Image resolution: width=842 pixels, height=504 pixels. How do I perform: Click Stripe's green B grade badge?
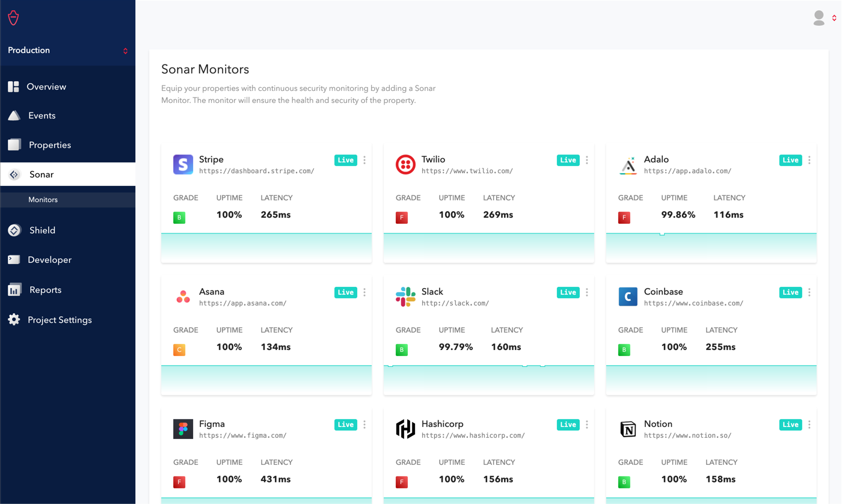179,218
